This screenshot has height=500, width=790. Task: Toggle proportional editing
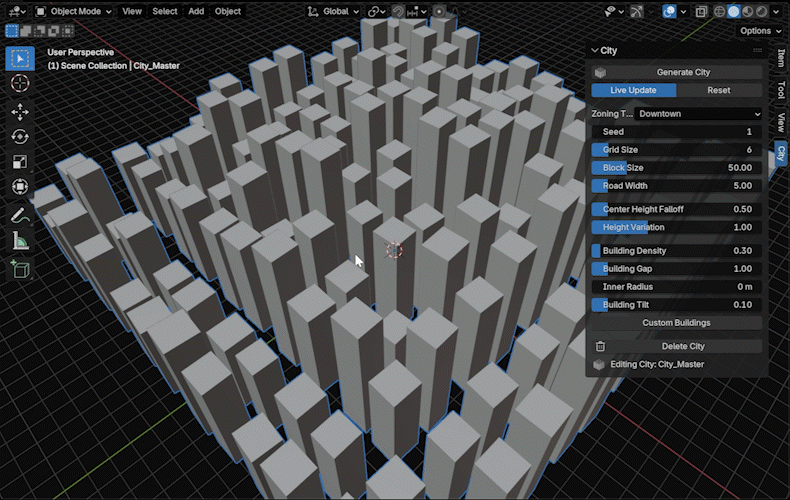439,11
